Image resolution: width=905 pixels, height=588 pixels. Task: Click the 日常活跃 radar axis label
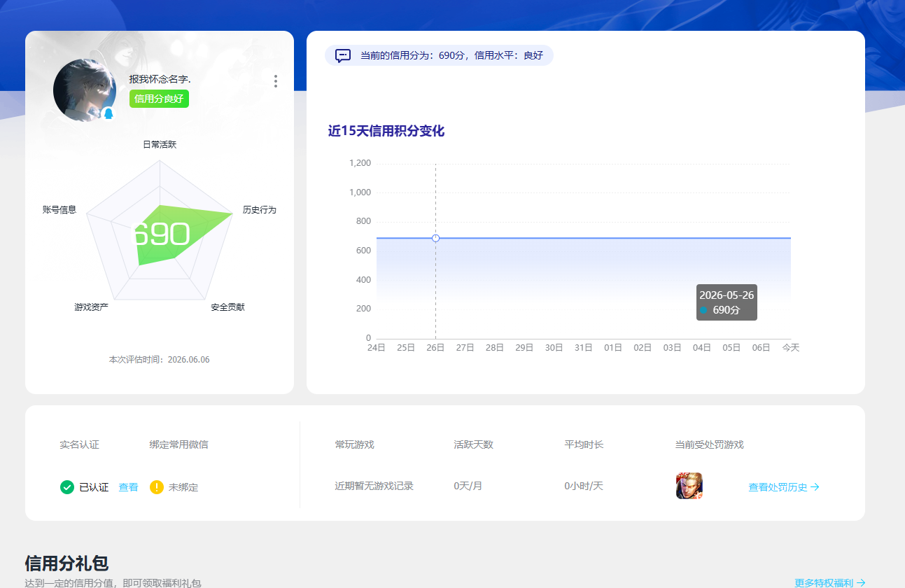(x=160, y=144)
